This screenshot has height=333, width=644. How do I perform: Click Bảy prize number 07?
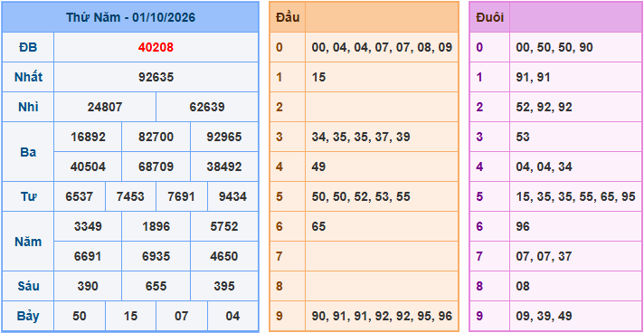181,316
